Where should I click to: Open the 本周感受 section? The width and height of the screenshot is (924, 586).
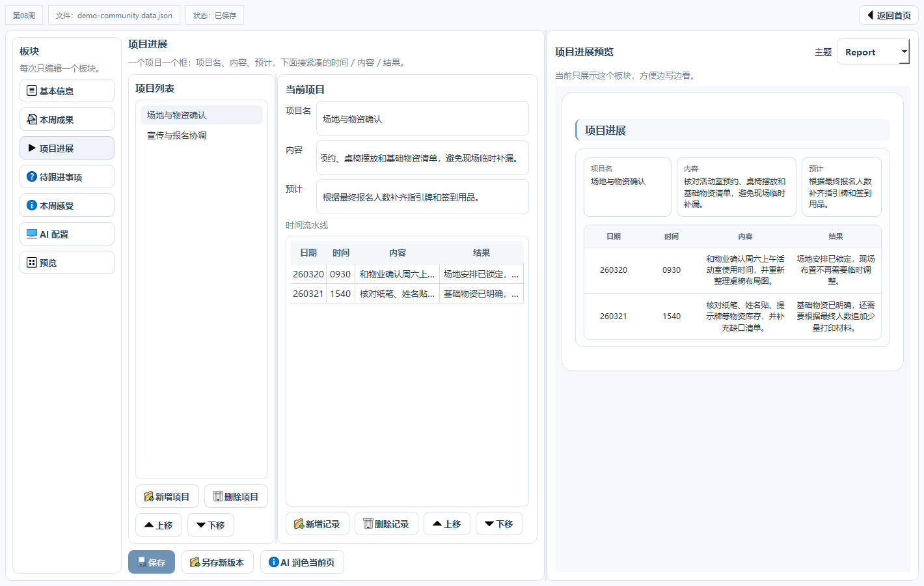(67, 205)
